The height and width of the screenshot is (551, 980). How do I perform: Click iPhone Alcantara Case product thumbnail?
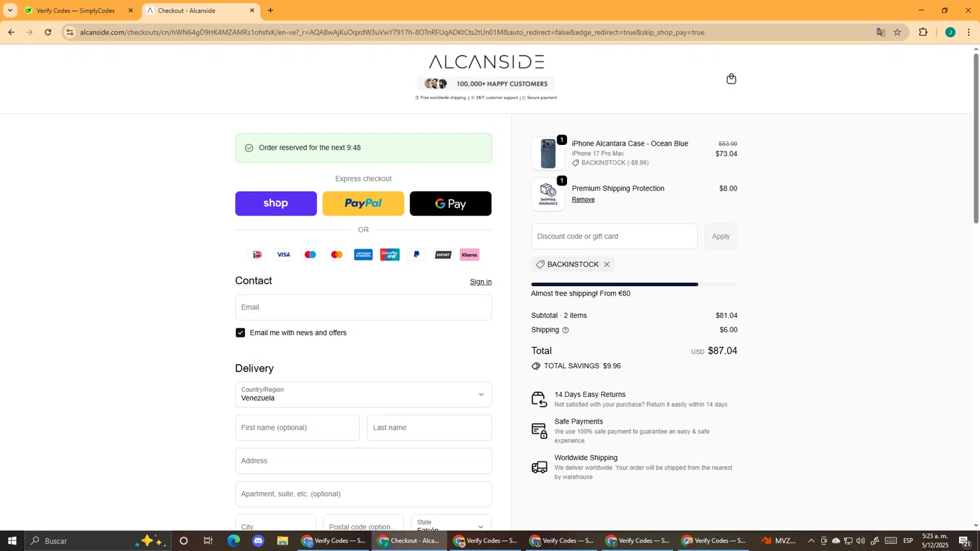click(548, 154)
